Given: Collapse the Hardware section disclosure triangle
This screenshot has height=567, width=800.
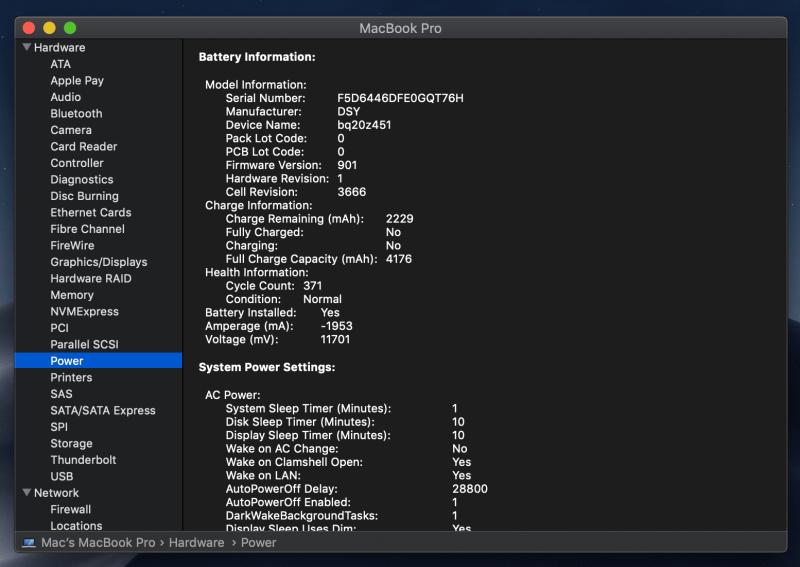Looking at the screenshot, I should coord(27,47).
